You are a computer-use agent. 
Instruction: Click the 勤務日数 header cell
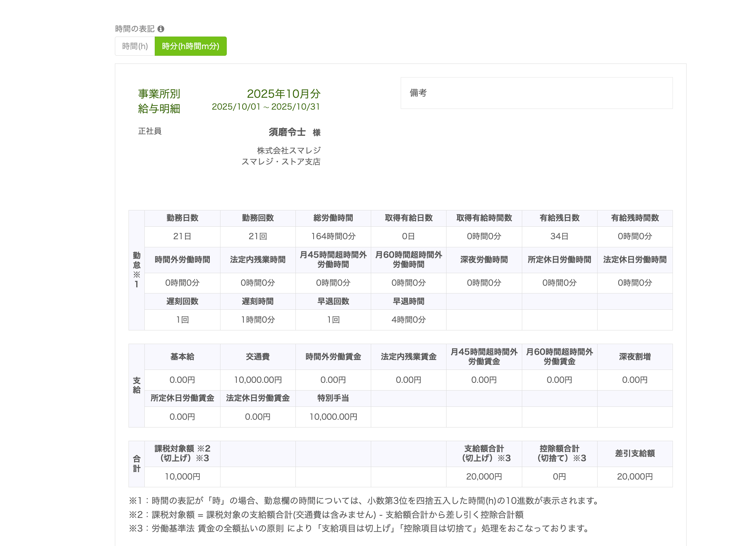point(182,218)
